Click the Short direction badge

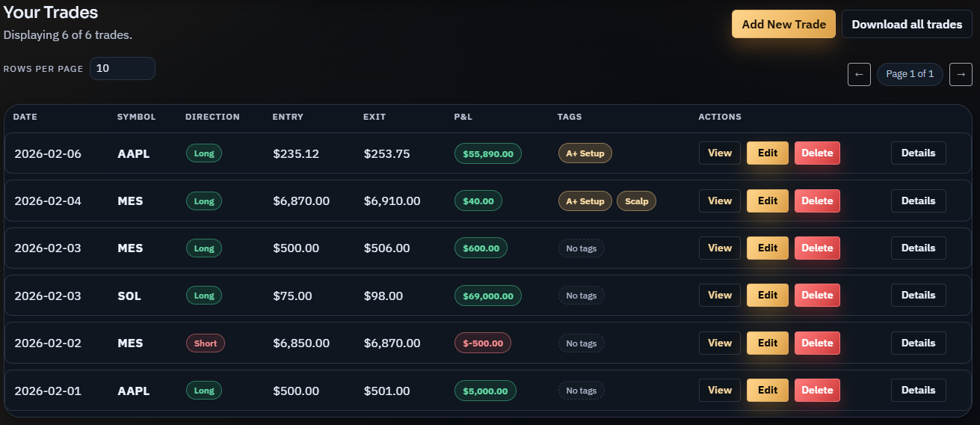206,343
